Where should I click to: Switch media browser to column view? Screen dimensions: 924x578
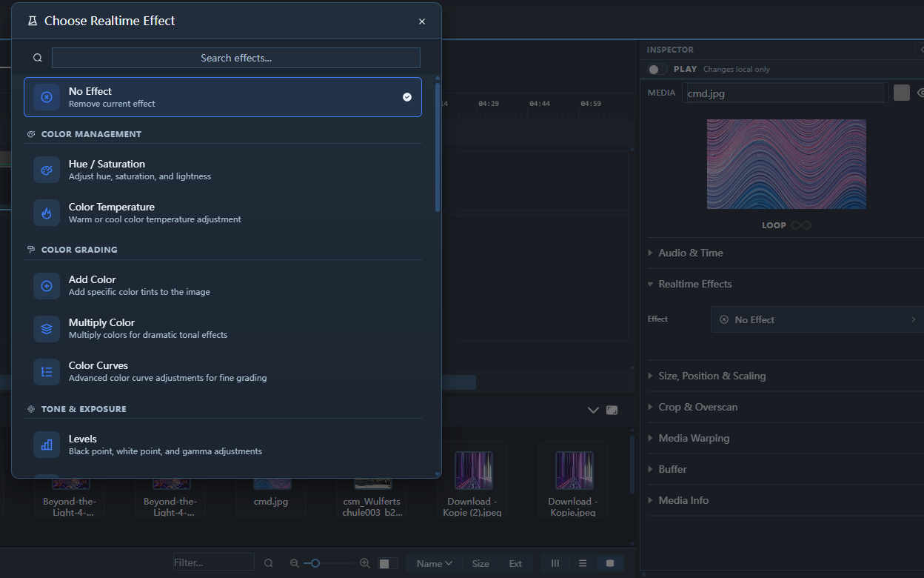(x=555, y=563)
